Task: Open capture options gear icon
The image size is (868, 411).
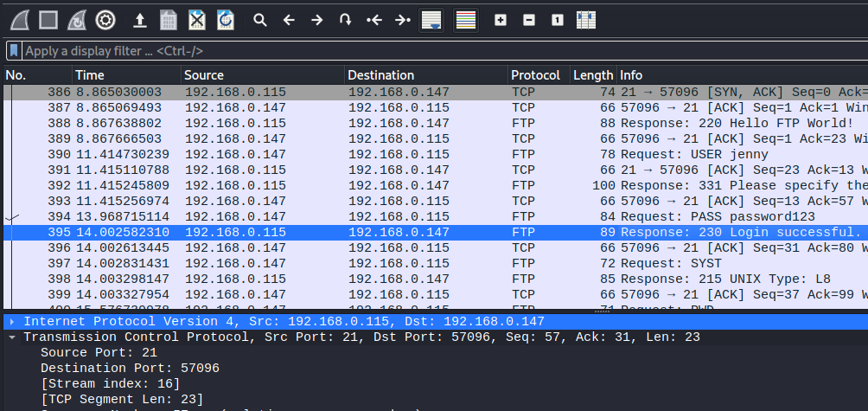Action: click(x=105, y=21)
